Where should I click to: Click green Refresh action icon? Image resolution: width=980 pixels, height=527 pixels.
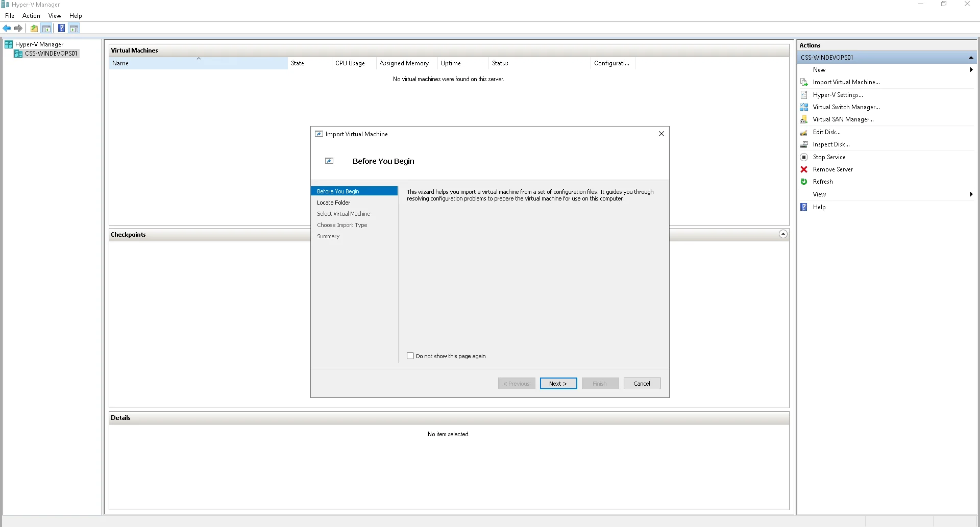pyautogui.click(x=804, y=182)
